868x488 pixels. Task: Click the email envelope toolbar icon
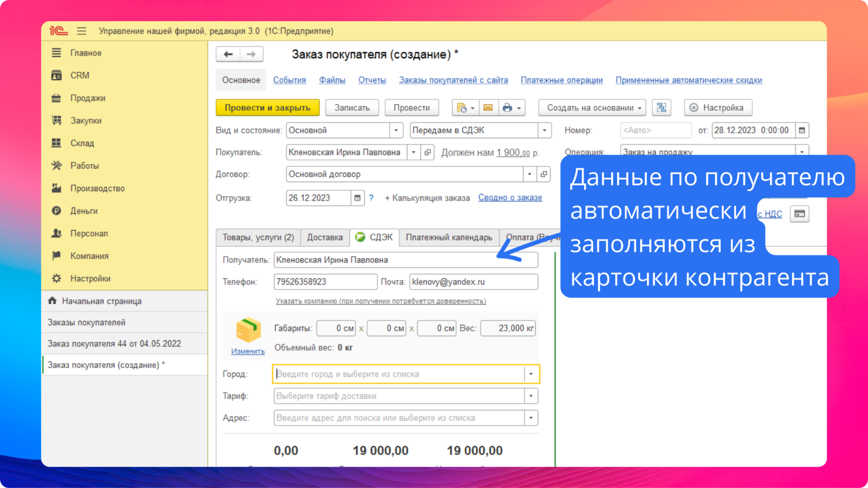(x=488, y=108)
